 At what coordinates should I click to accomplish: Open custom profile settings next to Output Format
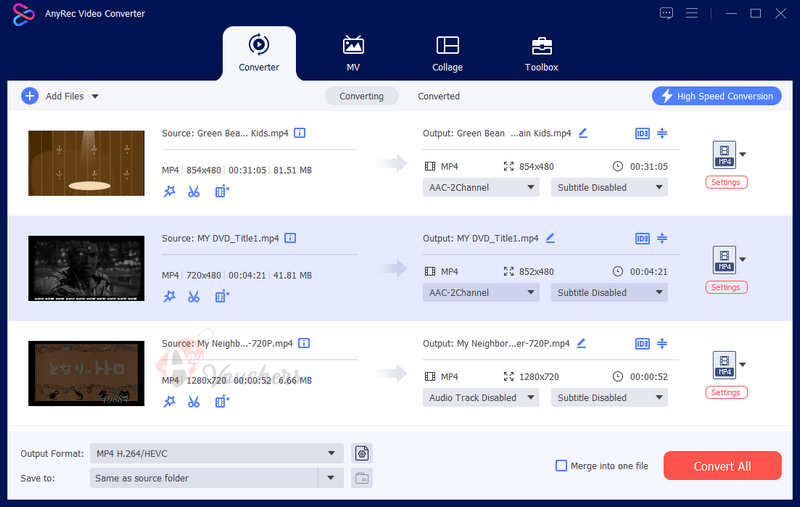(x=362, y=453)
